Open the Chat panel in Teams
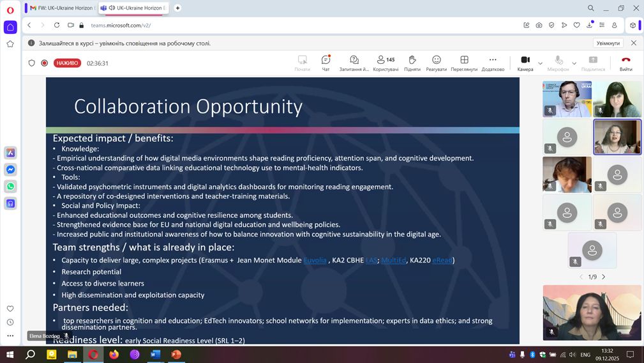This screenshot has height=363, width=644. click(326, 63)
